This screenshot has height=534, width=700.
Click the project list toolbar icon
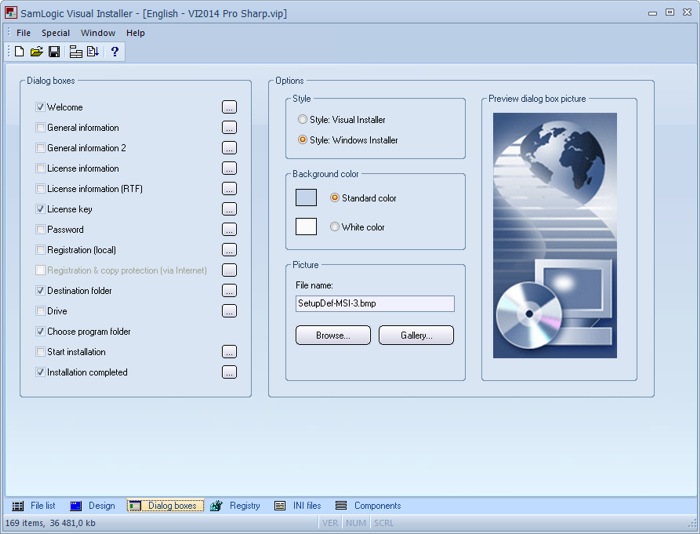pyautogui.click(x=76, y=52)
